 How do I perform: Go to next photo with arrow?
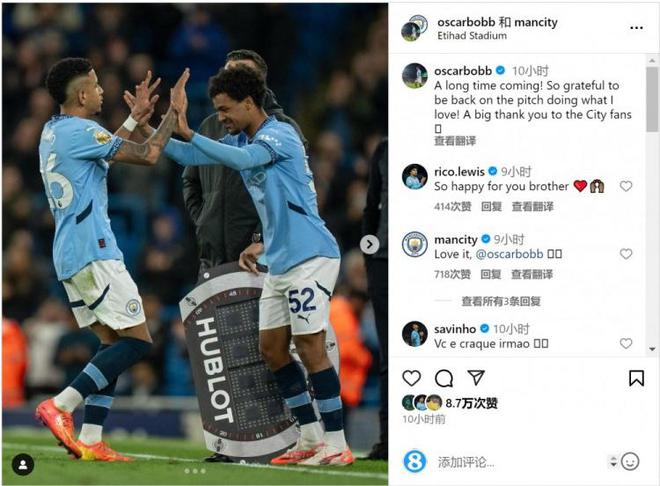369,244
